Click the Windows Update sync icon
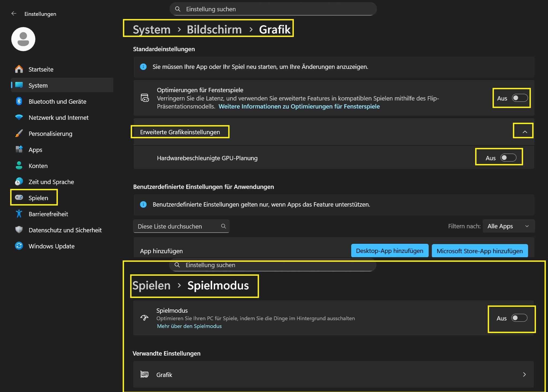Viewport: 548px width, 392px height. pos(19,246)
